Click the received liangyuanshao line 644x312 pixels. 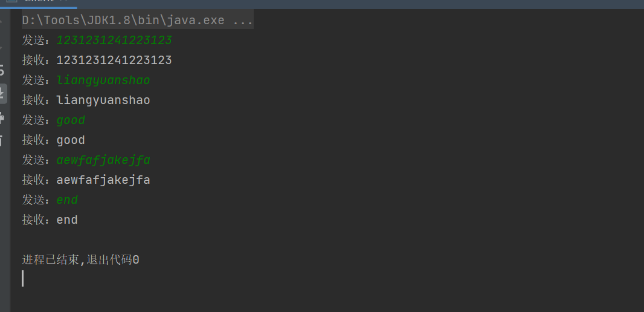[x=103, y=100]
